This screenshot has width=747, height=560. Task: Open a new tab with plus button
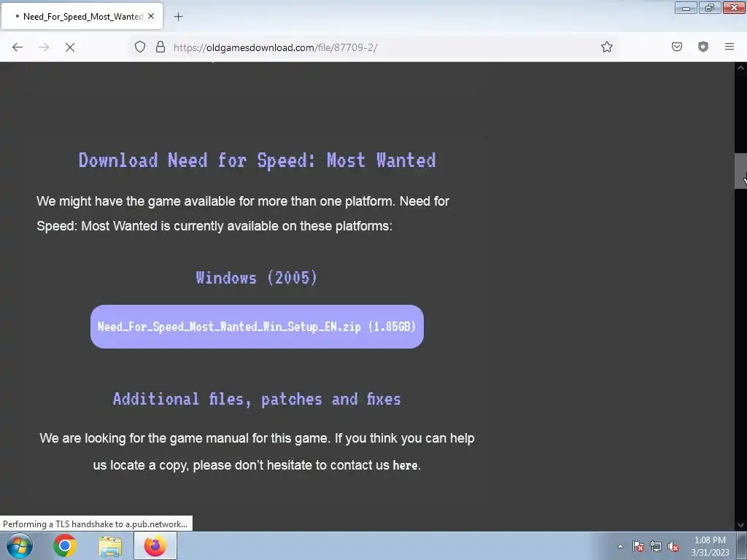(178, 17)
